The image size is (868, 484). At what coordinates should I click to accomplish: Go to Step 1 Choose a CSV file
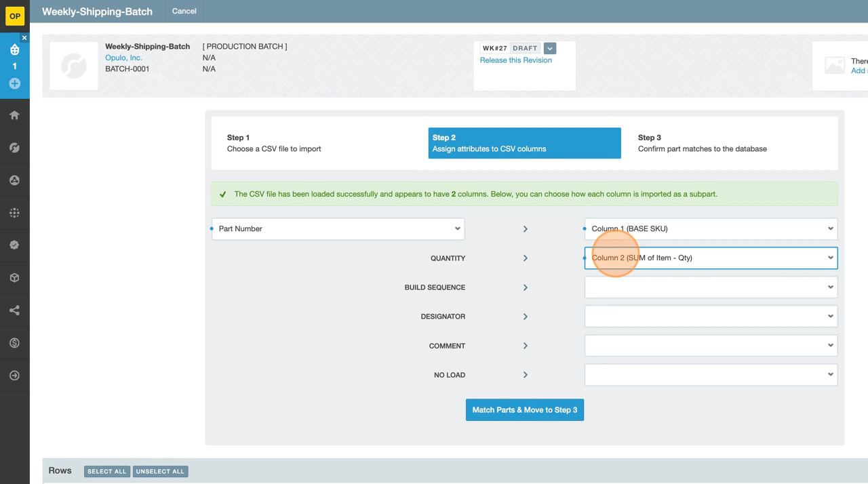point(274,143)
